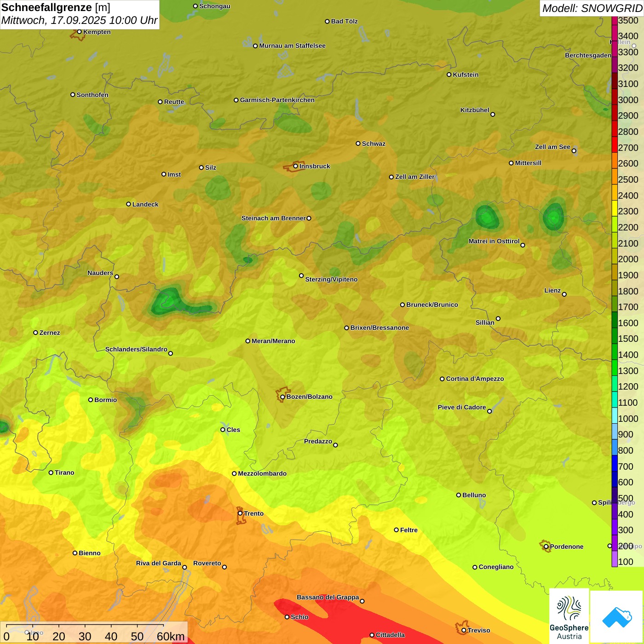Click the Bozen/Bolzano city label
Screen dimensions: 644x644
(309, 397)
